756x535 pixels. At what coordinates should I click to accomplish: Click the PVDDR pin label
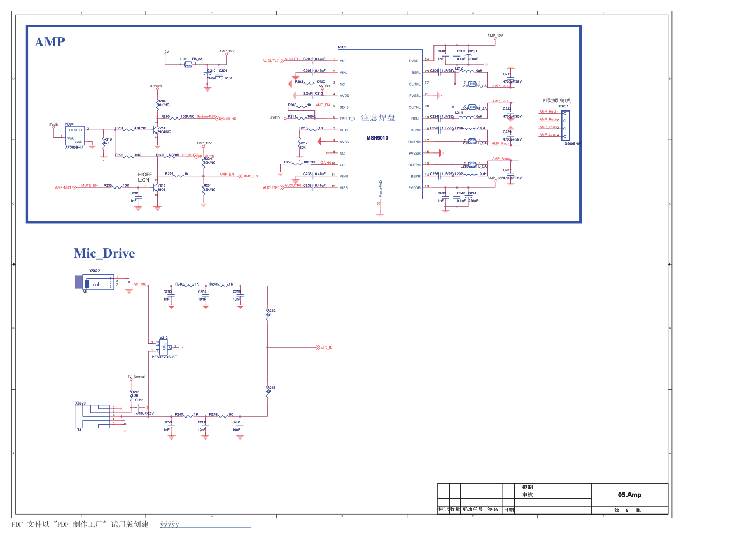pyautogui.click(x=415, y=187)
